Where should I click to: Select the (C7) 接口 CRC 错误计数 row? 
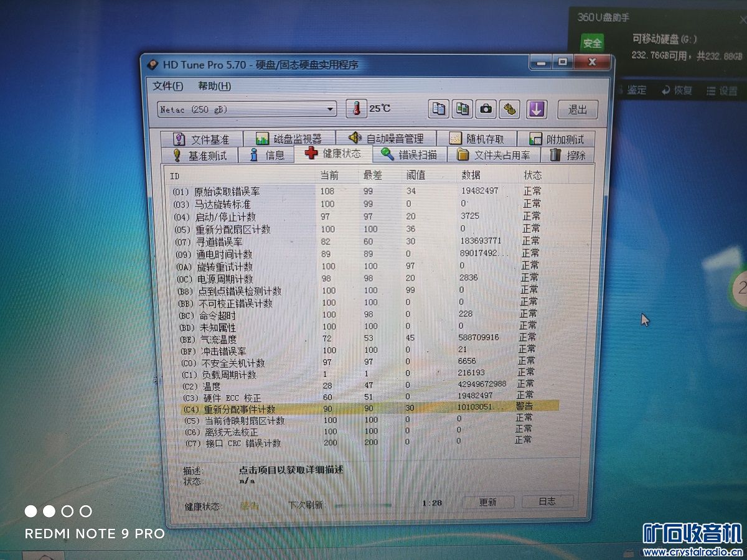point(358,442)
